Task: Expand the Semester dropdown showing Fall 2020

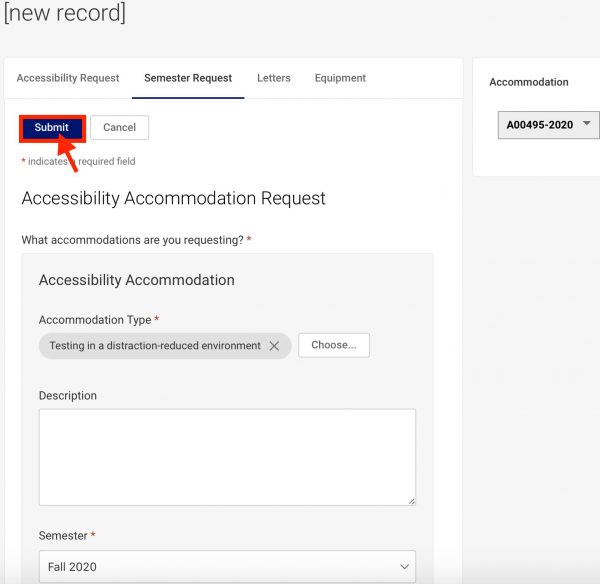Action: [227, 566]
